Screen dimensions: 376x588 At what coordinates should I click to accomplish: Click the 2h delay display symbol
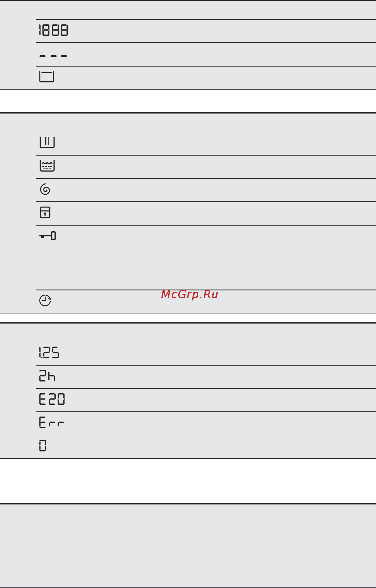click(x=47, y=376)
